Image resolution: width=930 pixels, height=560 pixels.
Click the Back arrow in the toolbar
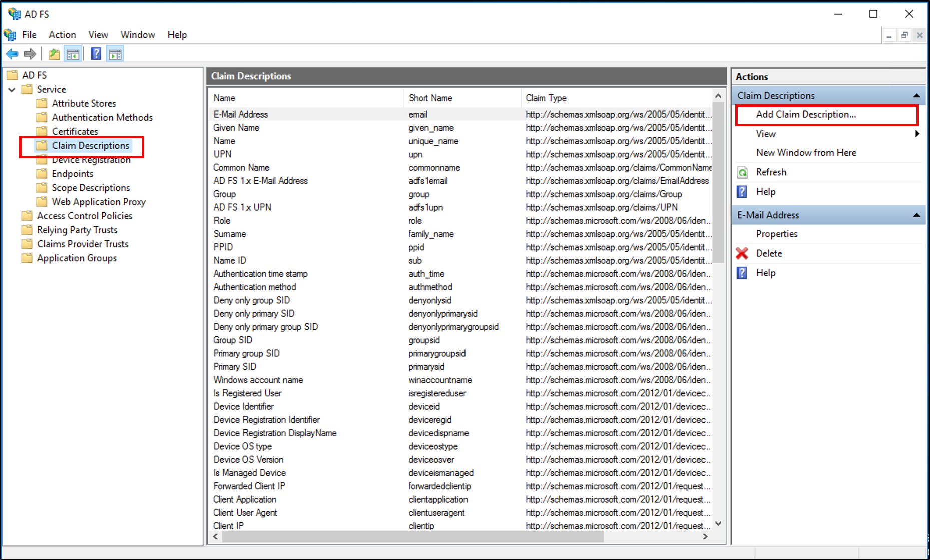point(12,54)
